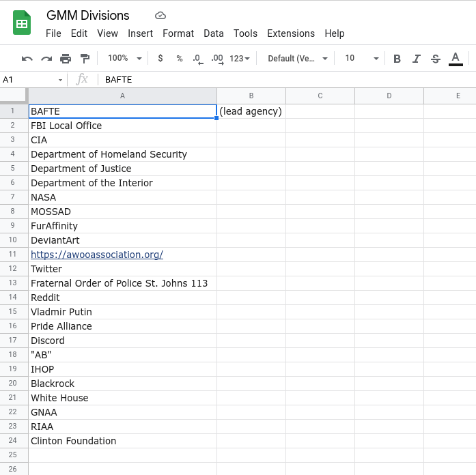The height and width of the screenshot is (475, 476).
Task: Select the cell 'DeviantArt'
Action: 122,240
